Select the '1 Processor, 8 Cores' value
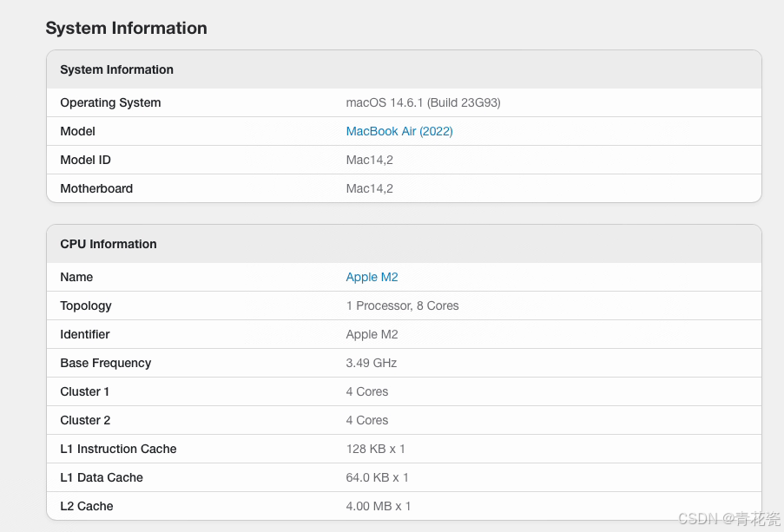 (402, 306)
